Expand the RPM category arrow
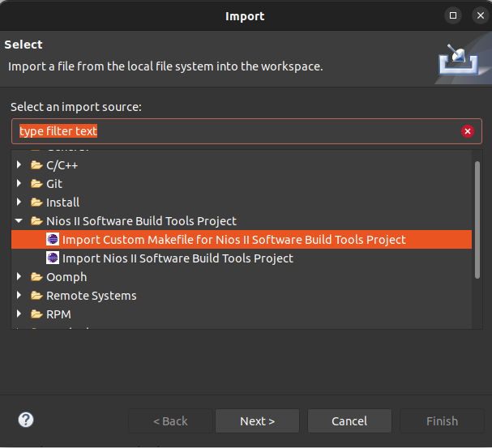 [19, 314]
